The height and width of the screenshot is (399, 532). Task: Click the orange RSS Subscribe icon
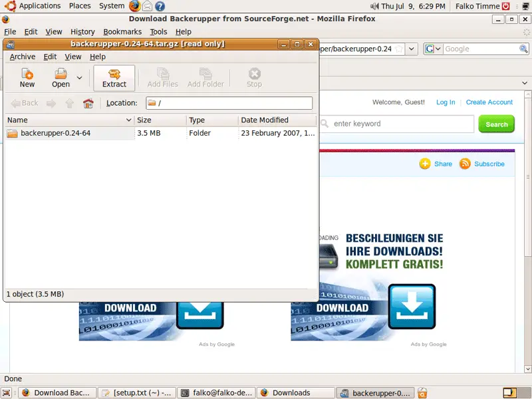click(x=465, y=164)
